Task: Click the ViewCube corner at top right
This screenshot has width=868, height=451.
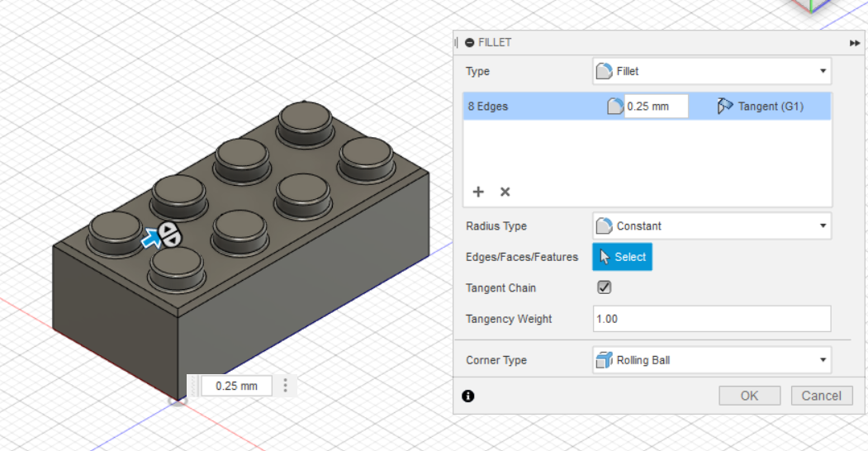Action: pos(810,6)
